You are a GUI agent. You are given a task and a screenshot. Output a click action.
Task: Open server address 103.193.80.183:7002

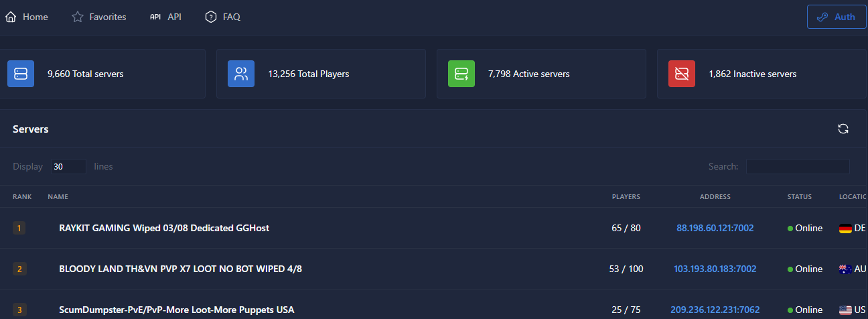[715, 269]
